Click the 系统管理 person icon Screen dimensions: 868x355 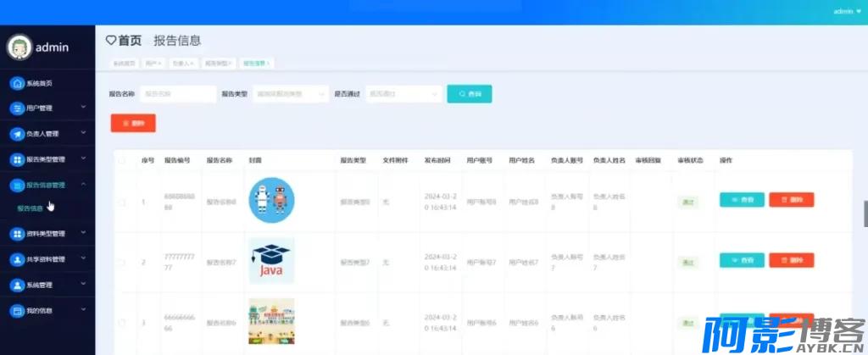(17, 286)
